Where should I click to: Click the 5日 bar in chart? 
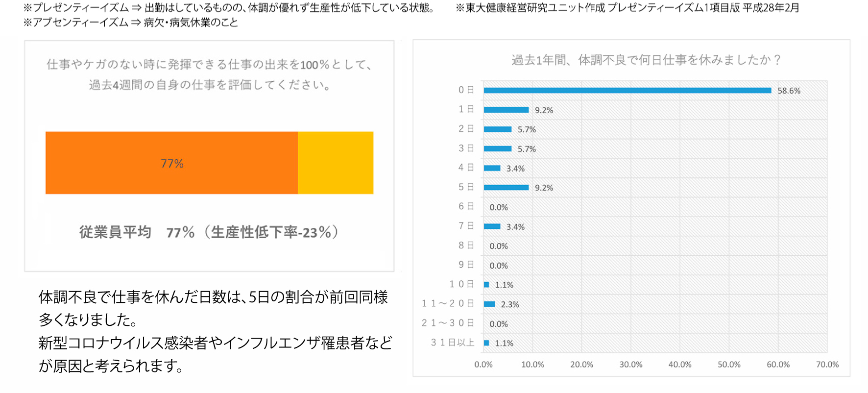point(506,187)
